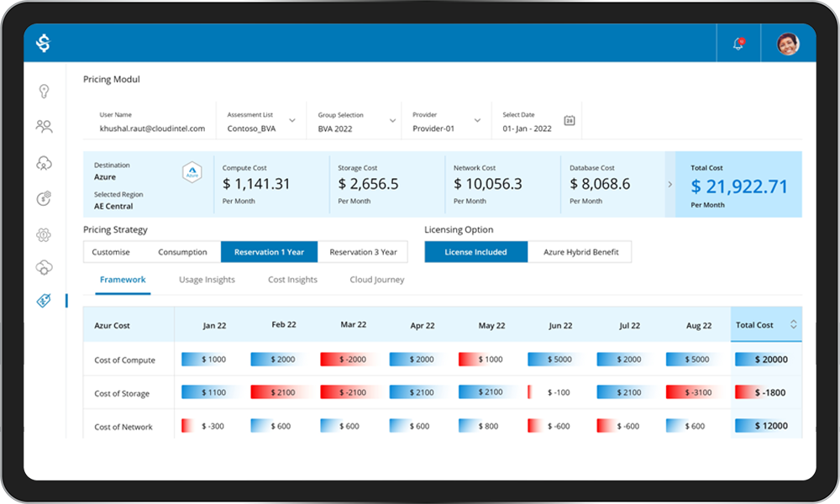Select Consumption pricing strategy
The height and width of the screenshot is (504, 840).
coord(182,252)
